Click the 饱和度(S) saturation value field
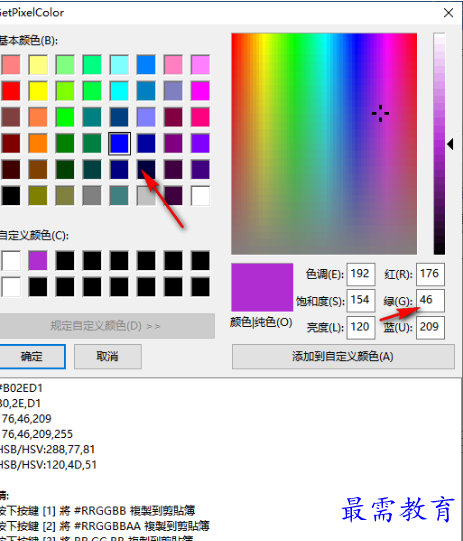The width and height of the screenshot is (463, 541). pos(361,300)
